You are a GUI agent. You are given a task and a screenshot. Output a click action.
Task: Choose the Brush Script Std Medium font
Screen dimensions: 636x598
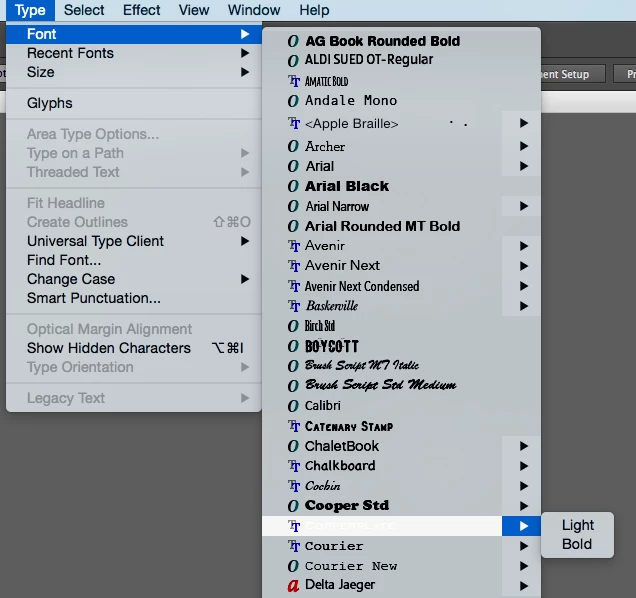tap(380, 385)
